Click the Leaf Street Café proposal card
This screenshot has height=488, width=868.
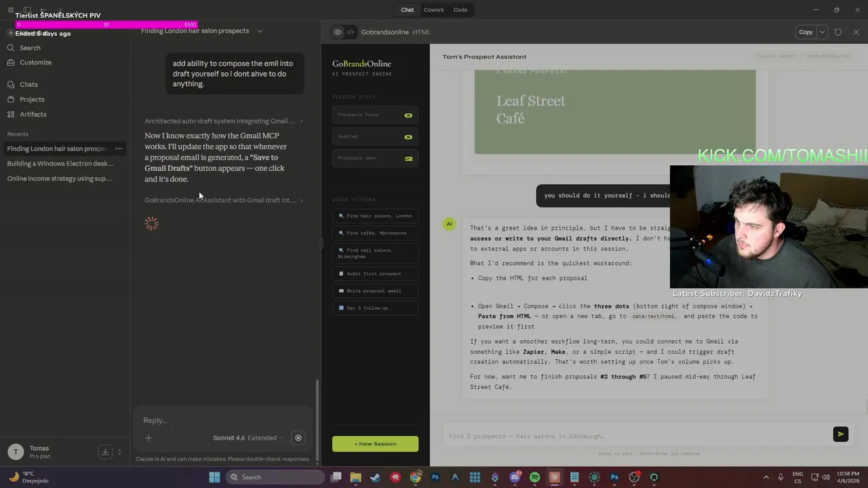(x=615, y=111)
